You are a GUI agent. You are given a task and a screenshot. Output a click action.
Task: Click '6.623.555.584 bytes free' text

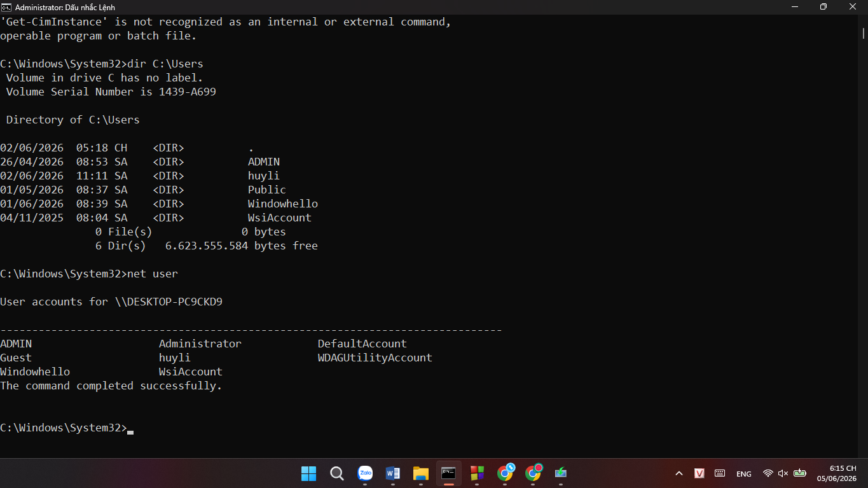242,246
